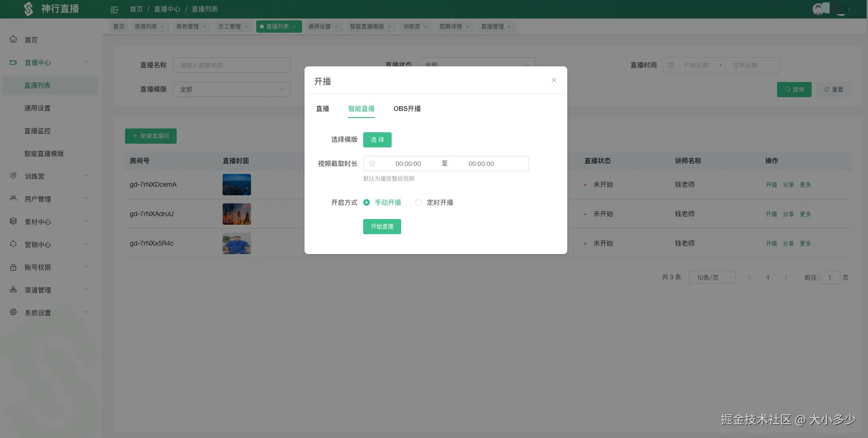Close the 开播 dialog with the X icon

[x=554, y=81]
